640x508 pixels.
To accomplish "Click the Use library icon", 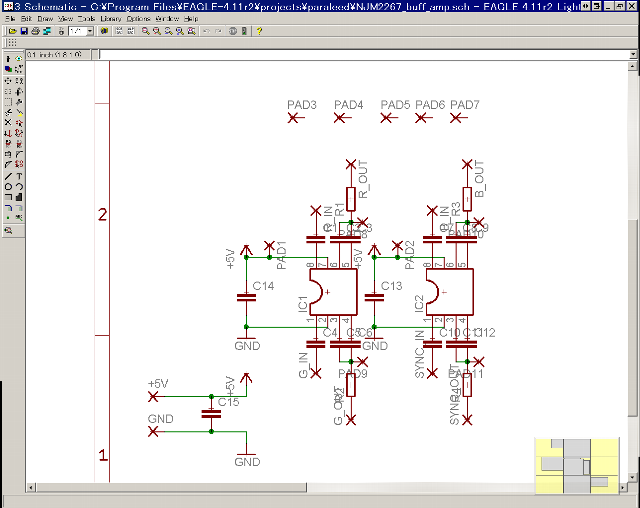I will click(x=104, y=31).
